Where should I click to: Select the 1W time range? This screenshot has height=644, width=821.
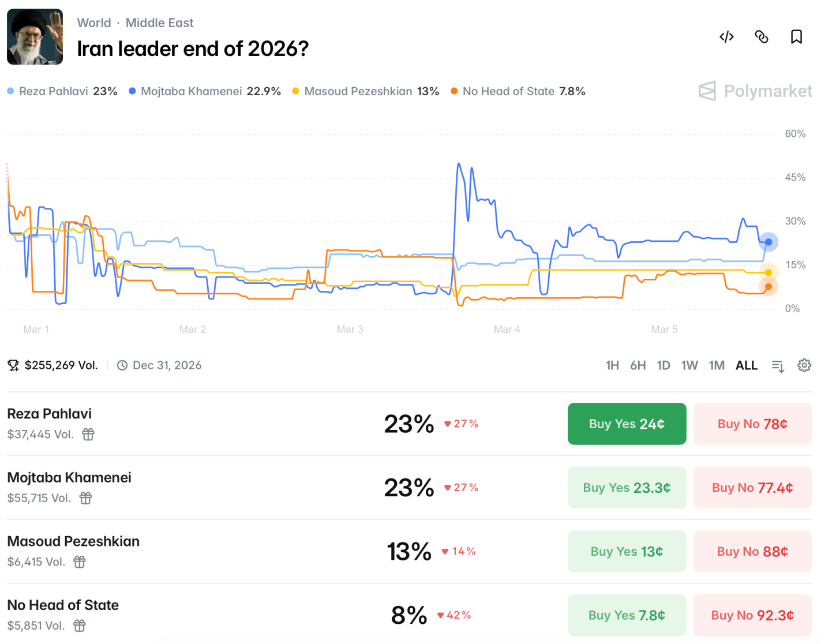(x=689, y=365)
